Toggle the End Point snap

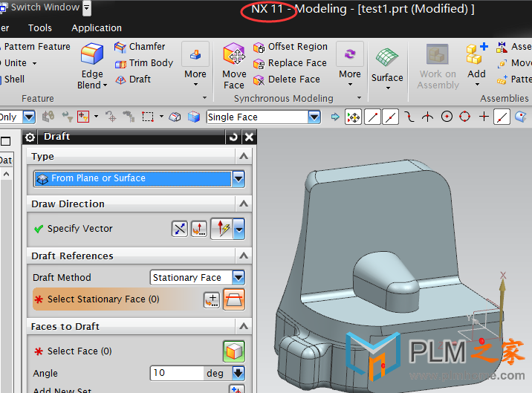(x=373, y=117)
